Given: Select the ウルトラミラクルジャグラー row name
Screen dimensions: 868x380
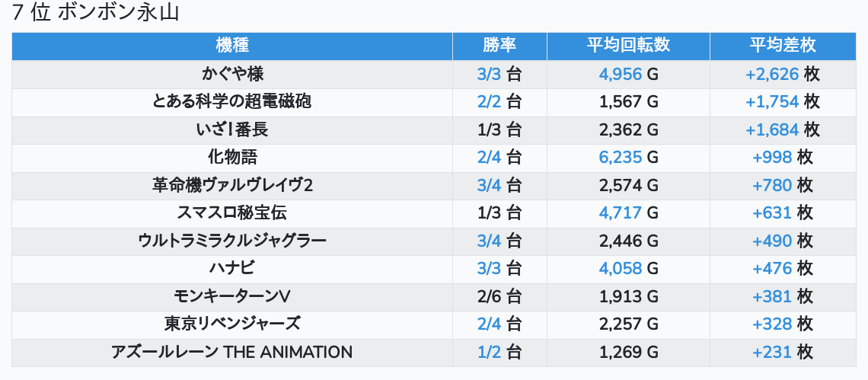Looking at the screenshot, I should (x=232, y=241).
